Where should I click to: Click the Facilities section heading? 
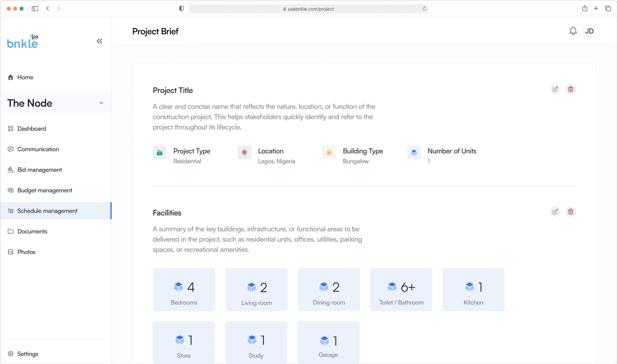167,213
